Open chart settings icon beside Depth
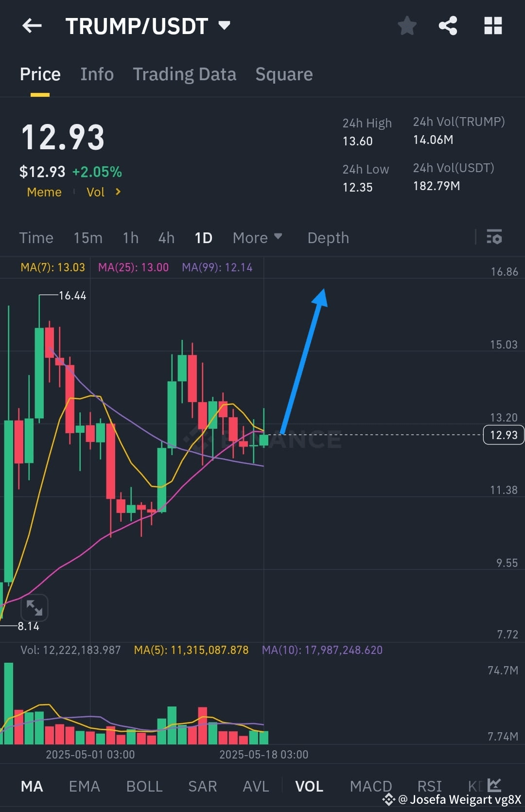This screenshot has height=812, width=525. 494,237
